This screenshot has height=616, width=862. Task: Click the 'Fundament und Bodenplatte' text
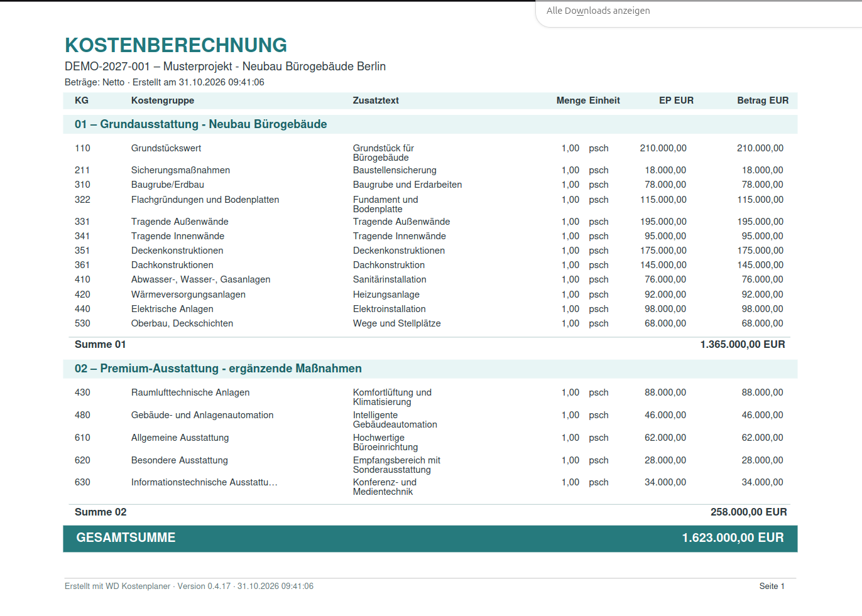(386, 204)
